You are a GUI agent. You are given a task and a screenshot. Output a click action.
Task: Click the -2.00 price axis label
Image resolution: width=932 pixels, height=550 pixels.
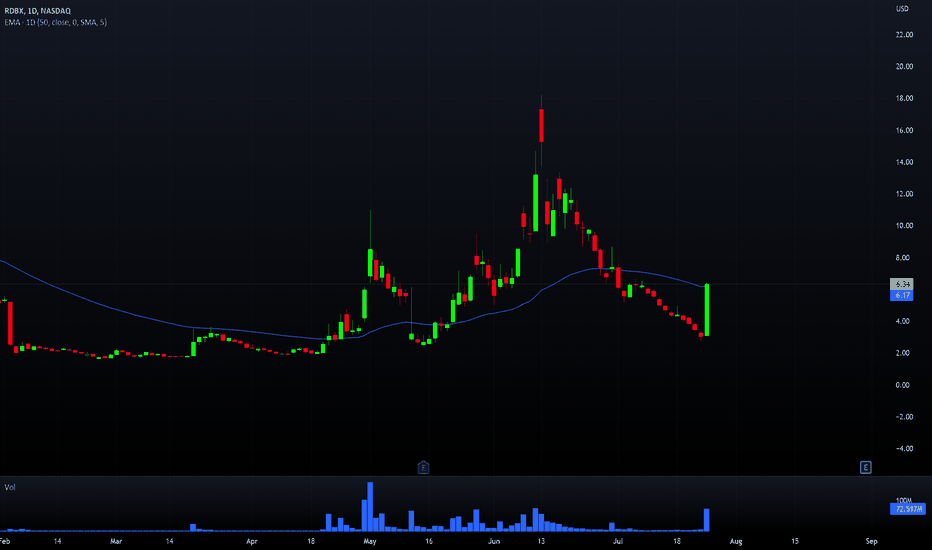click(x=903, y=417)
